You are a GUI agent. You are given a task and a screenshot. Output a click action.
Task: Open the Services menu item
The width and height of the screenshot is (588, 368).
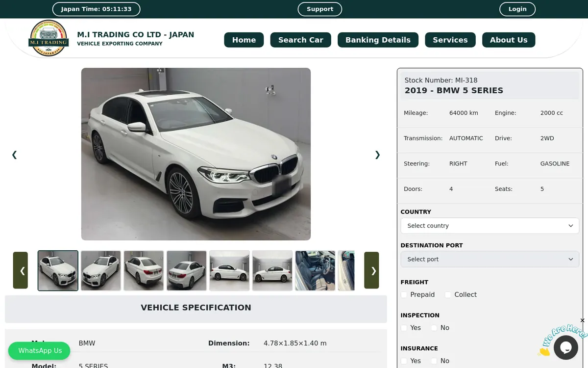tap(450, 40)
